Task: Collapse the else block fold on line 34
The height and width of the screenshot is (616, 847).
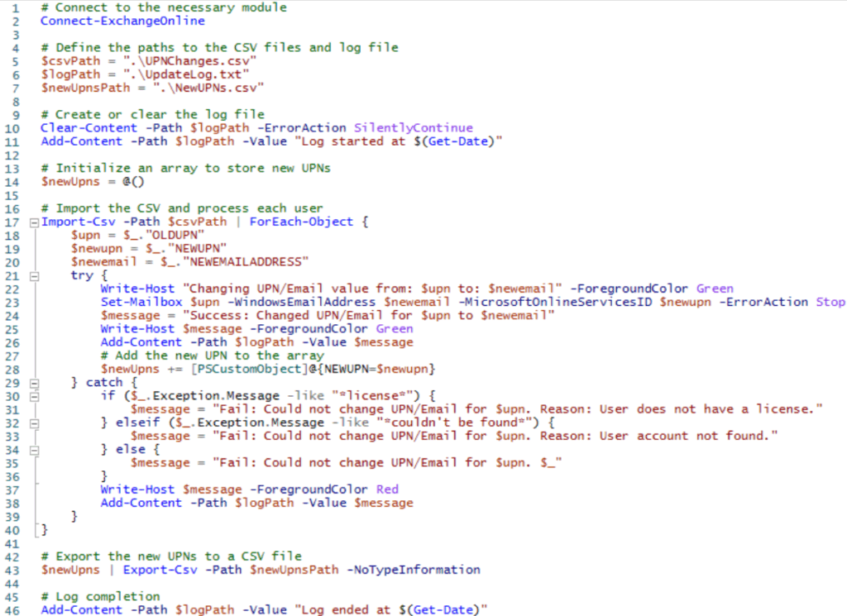Action: [x=34, y=451]
